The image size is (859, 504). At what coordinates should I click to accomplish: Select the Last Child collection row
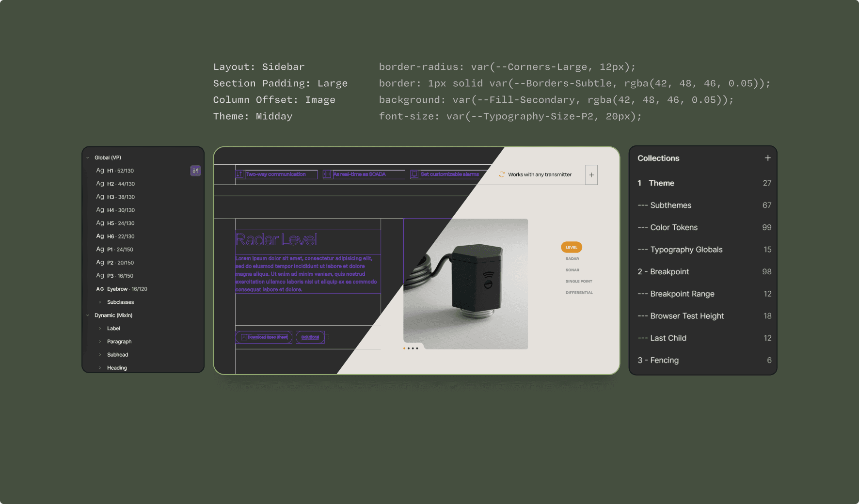coord(704,338)
